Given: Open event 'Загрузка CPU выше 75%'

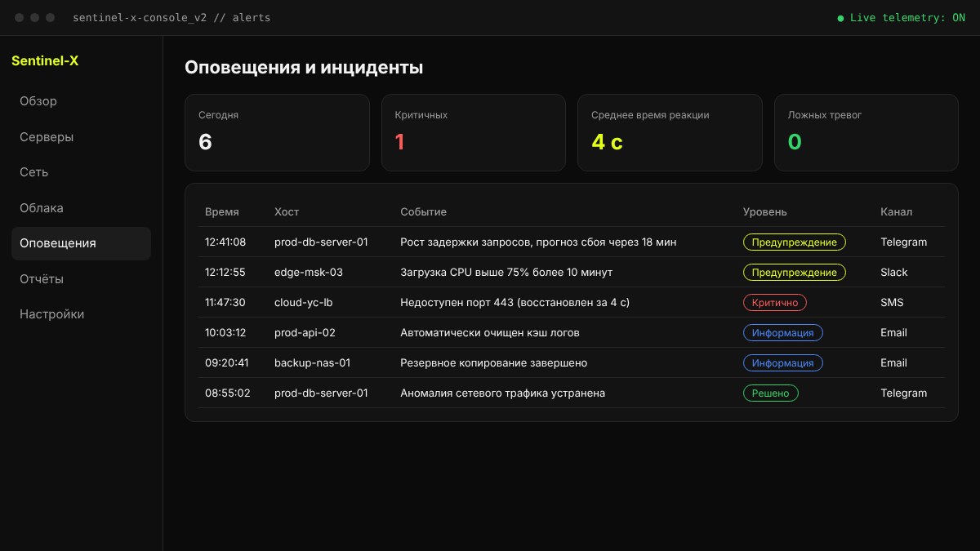Looking at the screenshot, I should [x=506, y=273].
